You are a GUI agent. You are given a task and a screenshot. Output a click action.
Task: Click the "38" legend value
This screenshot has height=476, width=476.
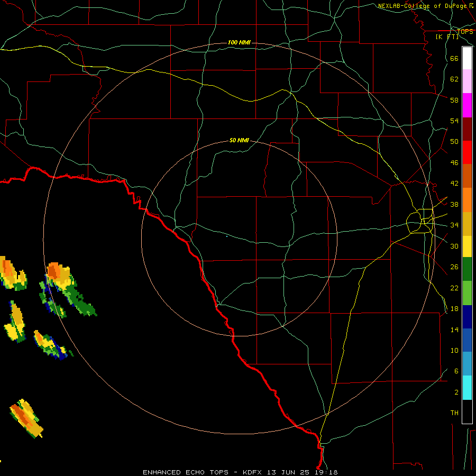[x=454, y=204]
